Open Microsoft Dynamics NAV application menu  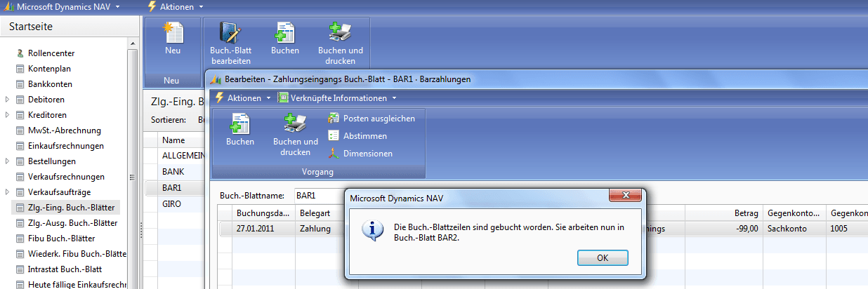(x=63, y=6)
